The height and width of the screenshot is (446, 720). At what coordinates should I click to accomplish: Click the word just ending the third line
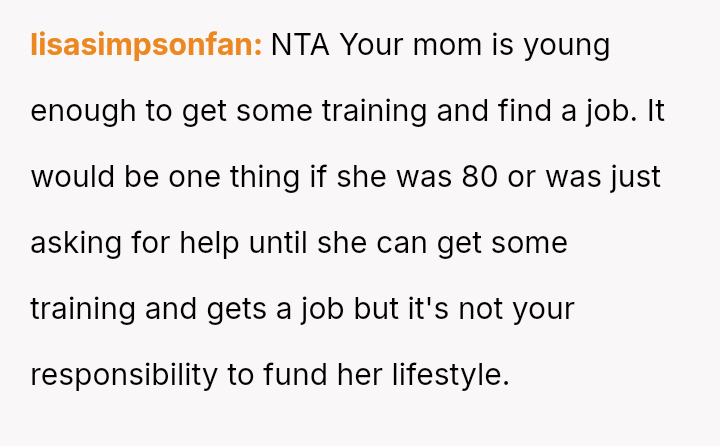pos(634,177)
